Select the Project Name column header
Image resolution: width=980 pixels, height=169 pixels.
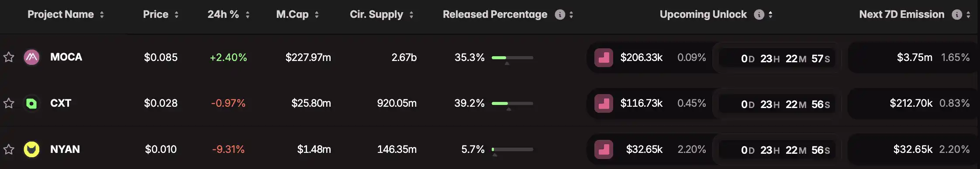61,14
